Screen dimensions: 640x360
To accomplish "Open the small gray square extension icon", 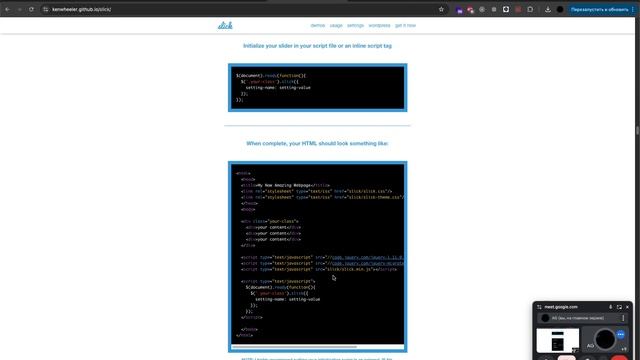I will coord(494,9).
